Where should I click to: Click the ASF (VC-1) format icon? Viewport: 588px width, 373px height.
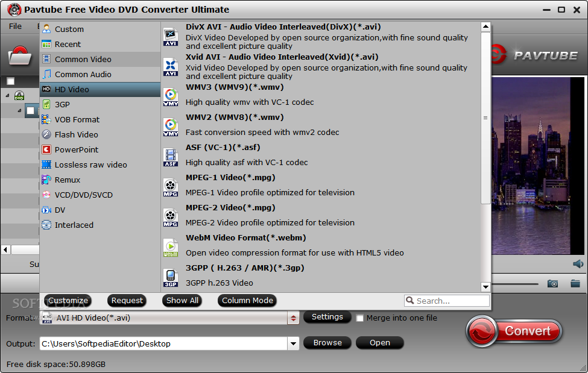click(x=171, y=157)
